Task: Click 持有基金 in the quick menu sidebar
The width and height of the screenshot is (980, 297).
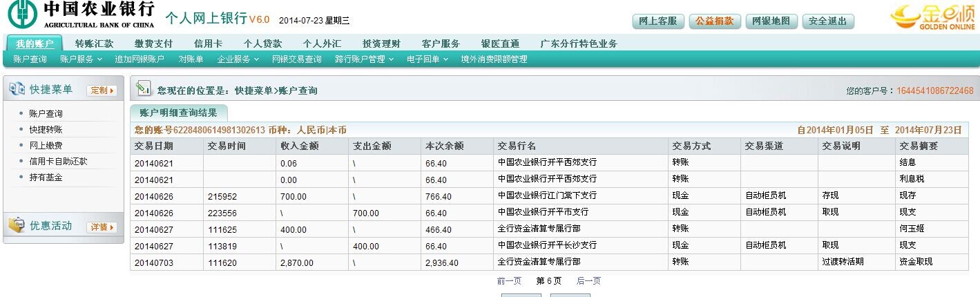Action: point(46,178)
